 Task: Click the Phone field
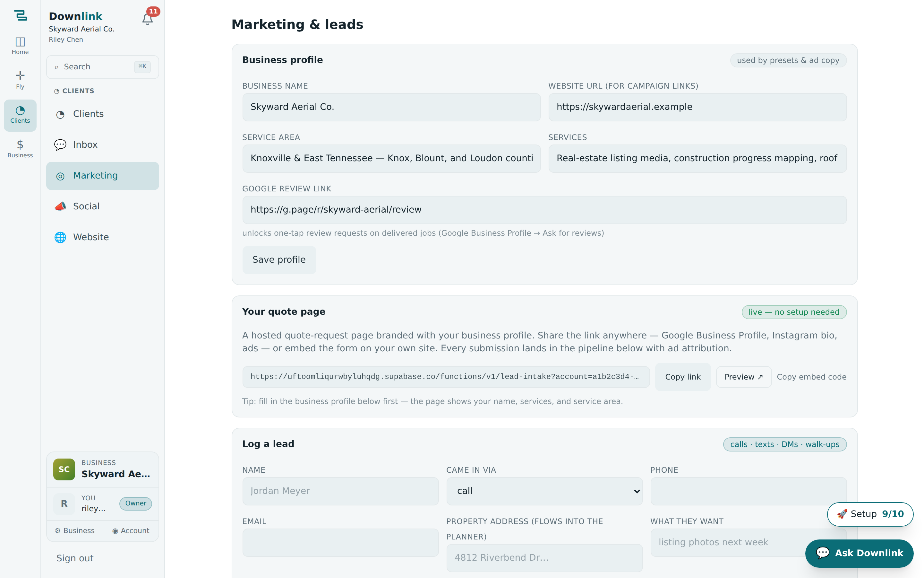(x=749, y=491)
